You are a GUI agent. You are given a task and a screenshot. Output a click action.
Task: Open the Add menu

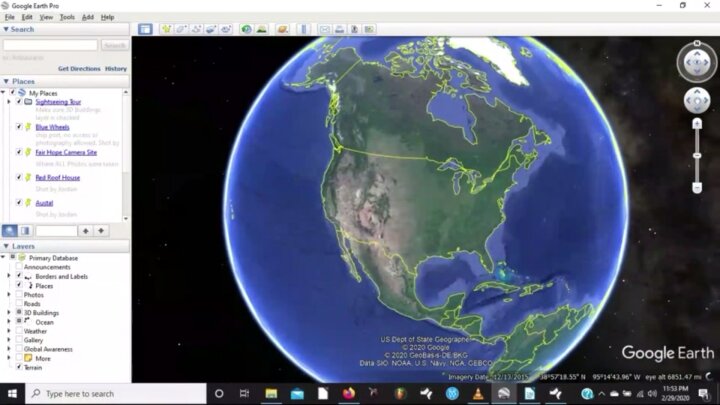pos(88,17)
